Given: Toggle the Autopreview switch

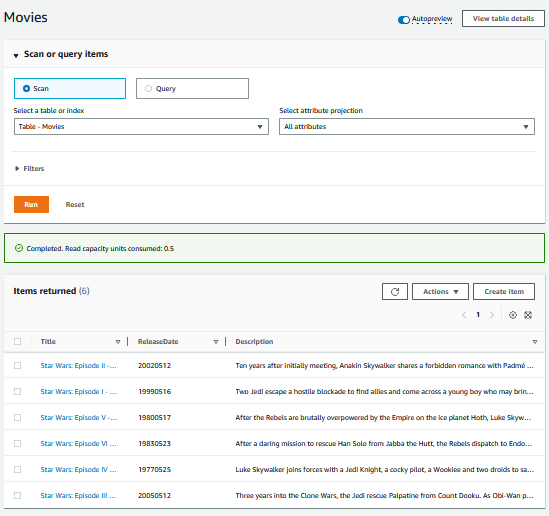Looking at the screenshot, I should 404,20.
